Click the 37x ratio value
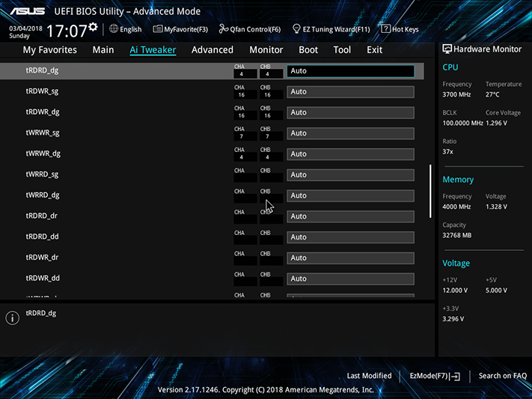The height and width of the screenshot is (399, 532). (447, 152)
